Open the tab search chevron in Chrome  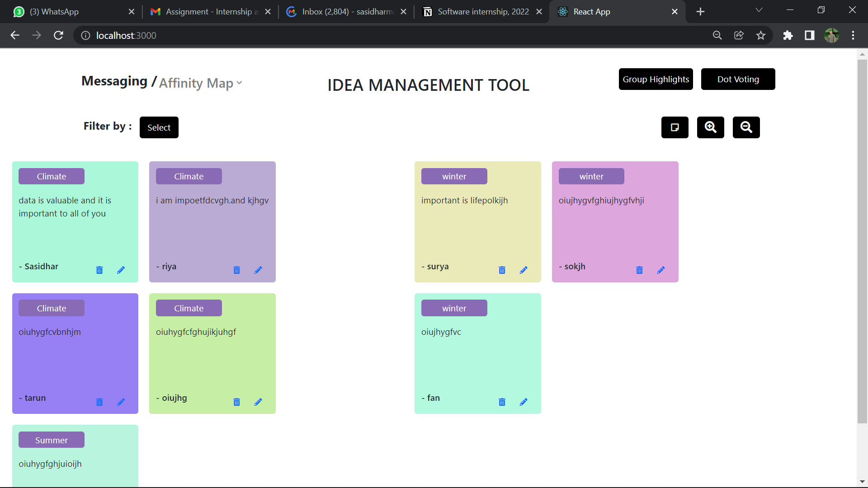tap(759, 10)
